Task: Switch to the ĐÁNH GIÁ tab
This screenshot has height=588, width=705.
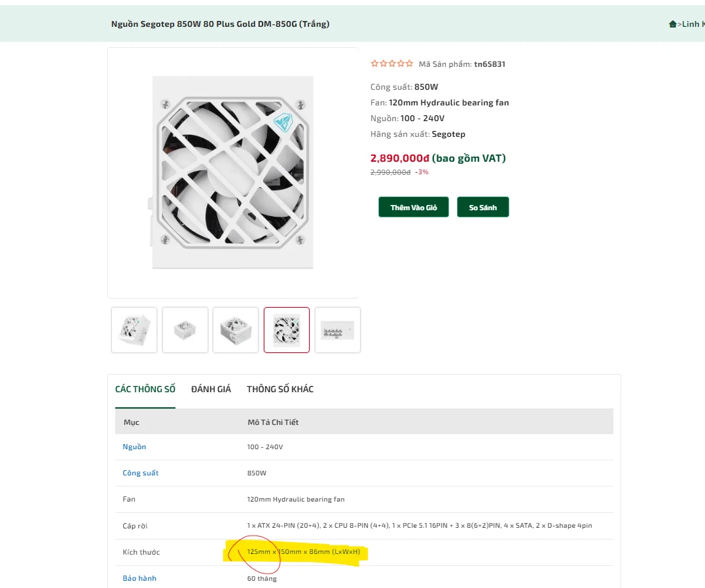Action: 211,389
